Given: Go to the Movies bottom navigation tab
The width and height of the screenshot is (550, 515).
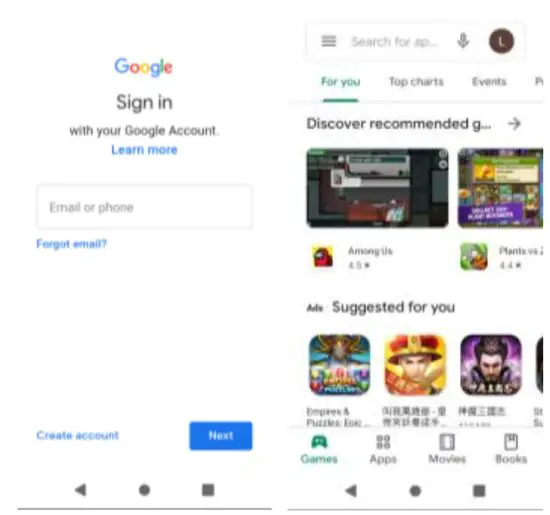Looking at the screenshot, I should pyautogui.click(x=447, y=449).
